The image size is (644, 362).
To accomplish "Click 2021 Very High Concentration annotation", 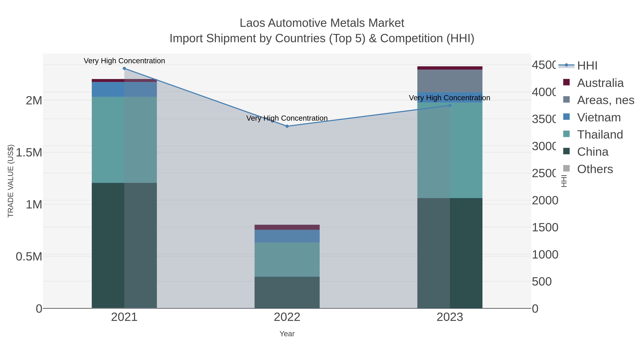I will (x=124, y=61).
